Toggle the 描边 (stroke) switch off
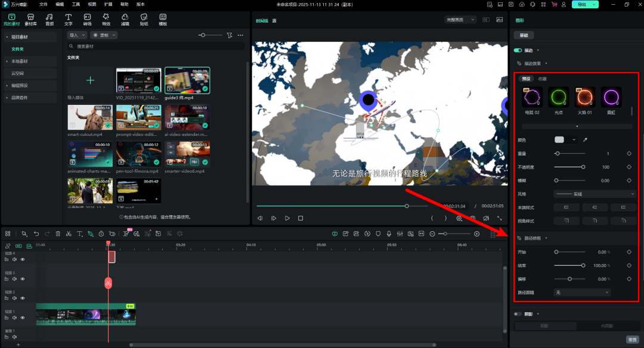 click(518, 51)
